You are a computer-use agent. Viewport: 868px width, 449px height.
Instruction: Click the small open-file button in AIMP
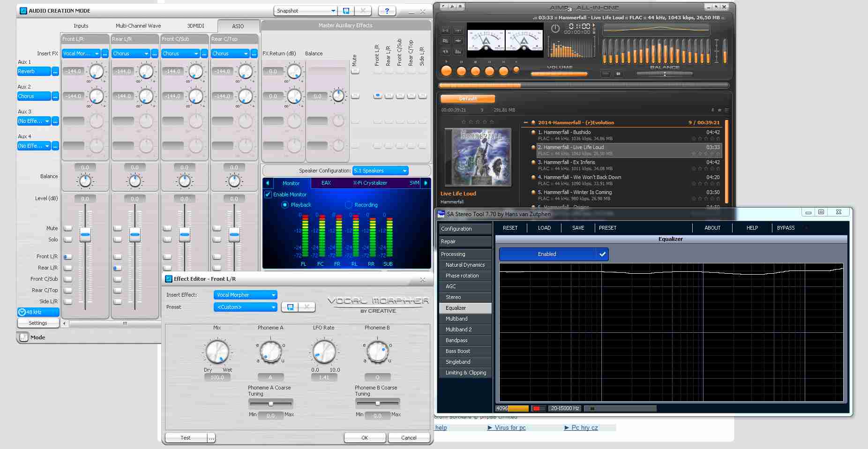click(516, 69)
